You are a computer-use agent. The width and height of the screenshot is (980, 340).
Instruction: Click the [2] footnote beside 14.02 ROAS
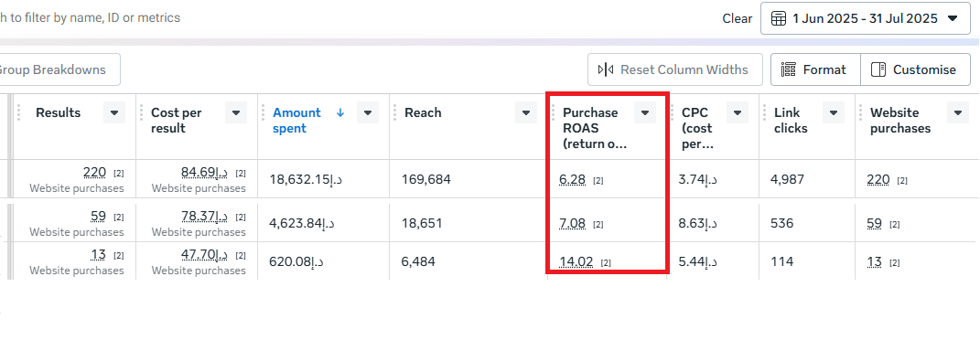tap(606, 263)
